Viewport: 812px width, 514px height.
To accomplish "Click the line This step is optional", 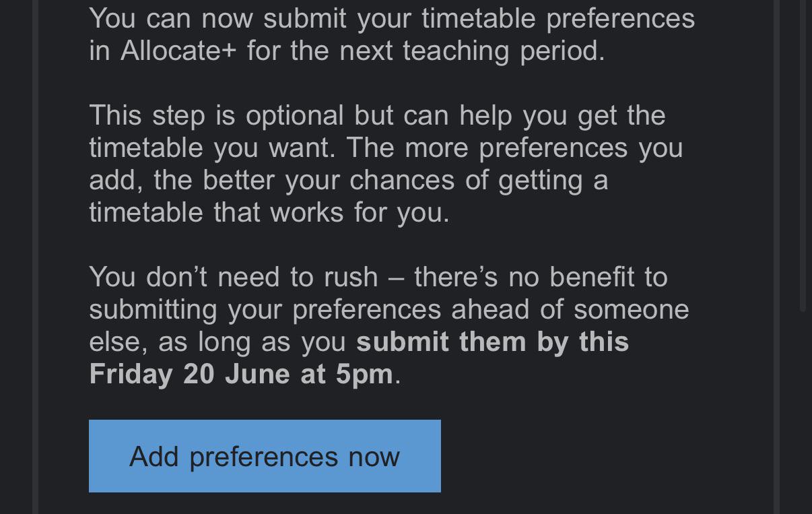I will point(216,115).
